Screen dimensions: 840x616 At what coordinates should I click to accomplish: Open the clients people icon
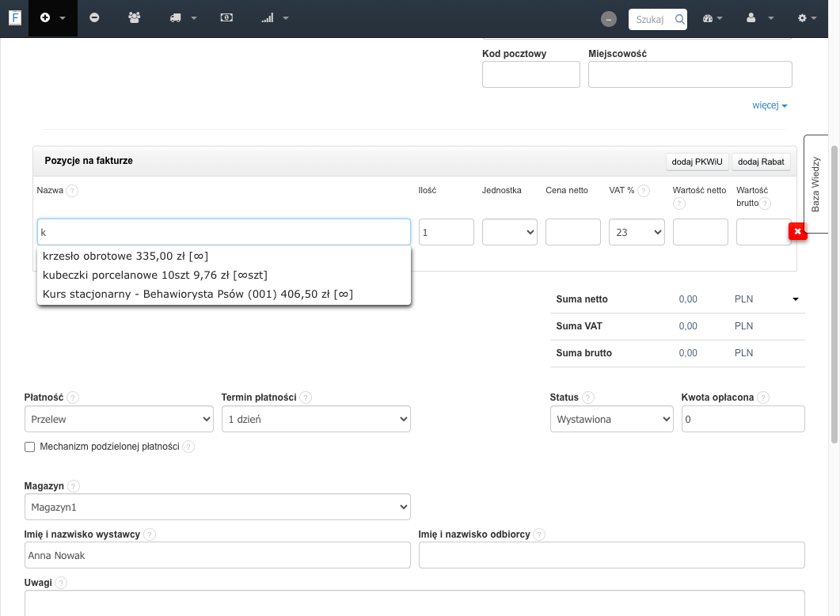coord(134,17)
